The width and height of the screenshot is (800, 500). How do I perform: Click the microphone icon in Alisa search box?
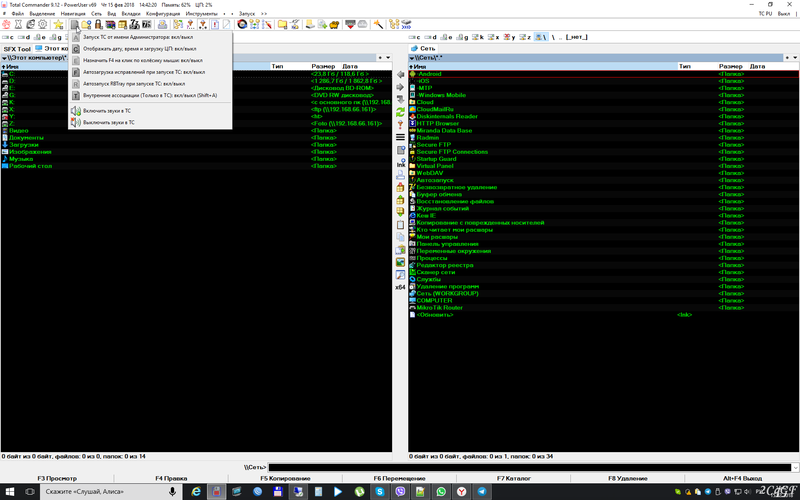click(x=172, y=491)
